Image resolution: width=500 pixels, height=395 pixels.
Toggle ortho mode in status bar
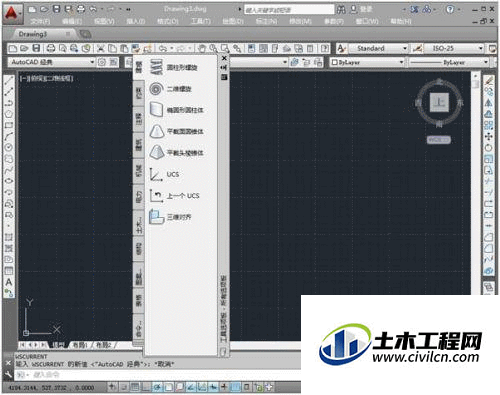point(146,387)
